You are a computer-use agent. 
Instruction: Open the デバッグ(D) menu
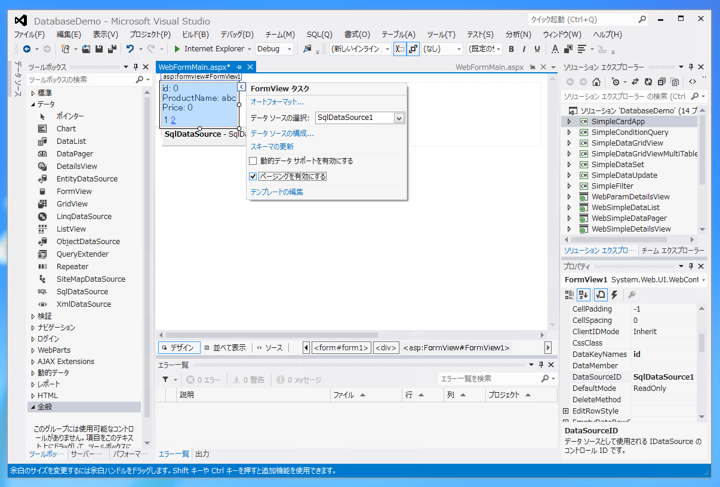pyautogui.click(x=237, y=34)
